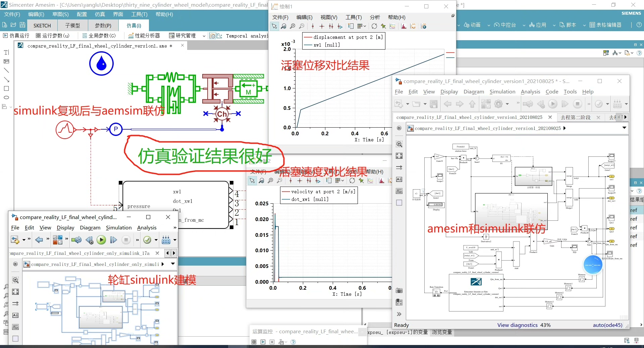Screen dimensions: 644x348
Task: Click the crosshair cursor icon in plot 1 toolbar
Action: coord(322,26)
